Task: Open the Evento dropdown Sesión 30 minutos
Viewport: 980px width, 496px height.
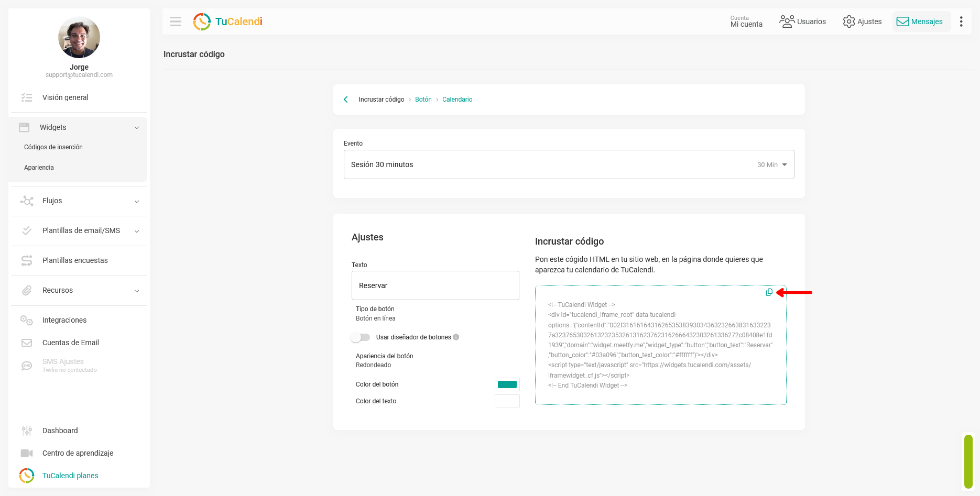Action: (569, 164)
